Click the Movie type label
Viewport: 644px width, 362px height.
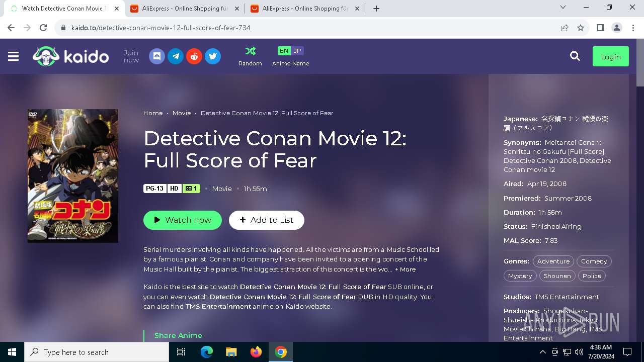click(222, 189)
